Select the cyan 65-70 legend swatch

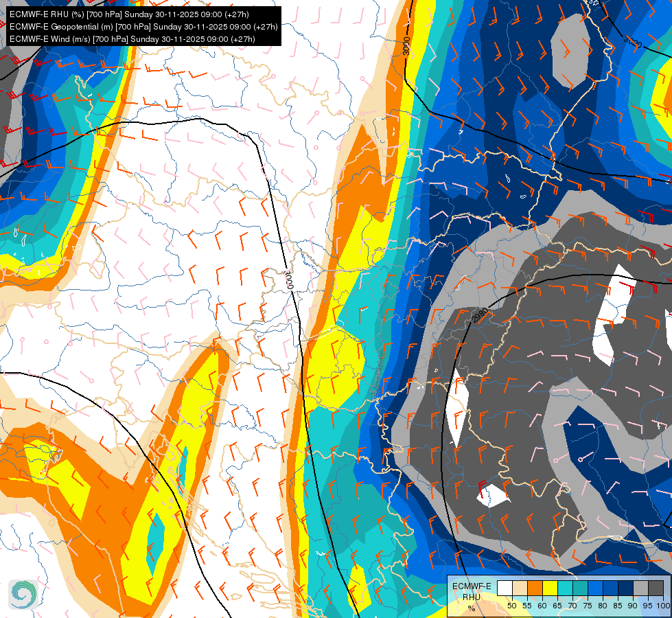[566, 588]
